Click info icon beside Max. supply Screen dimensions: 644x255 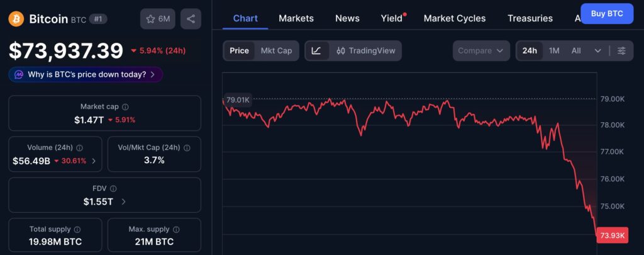coord(176,230)
